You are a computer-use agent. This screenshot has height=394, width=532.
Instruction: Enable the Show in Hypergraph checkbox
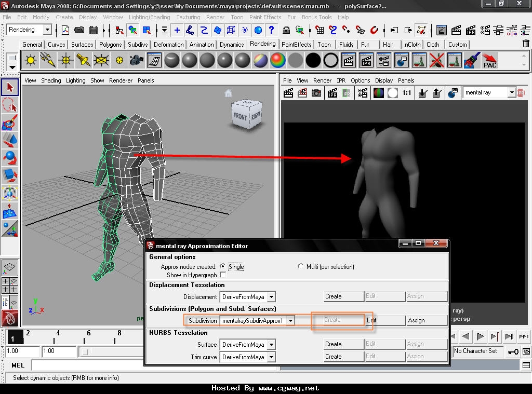point(222,275)
